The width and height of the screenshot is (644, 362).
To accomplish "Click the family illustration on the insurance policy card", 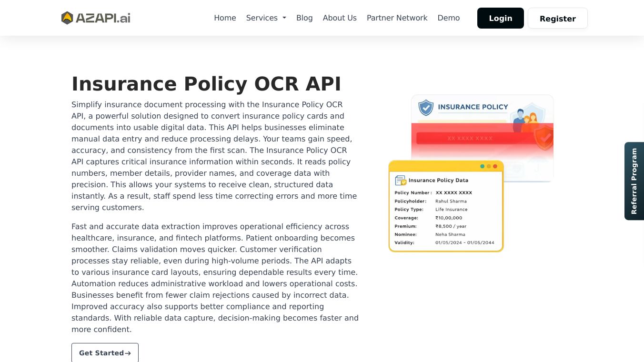I will pos(526,117).
